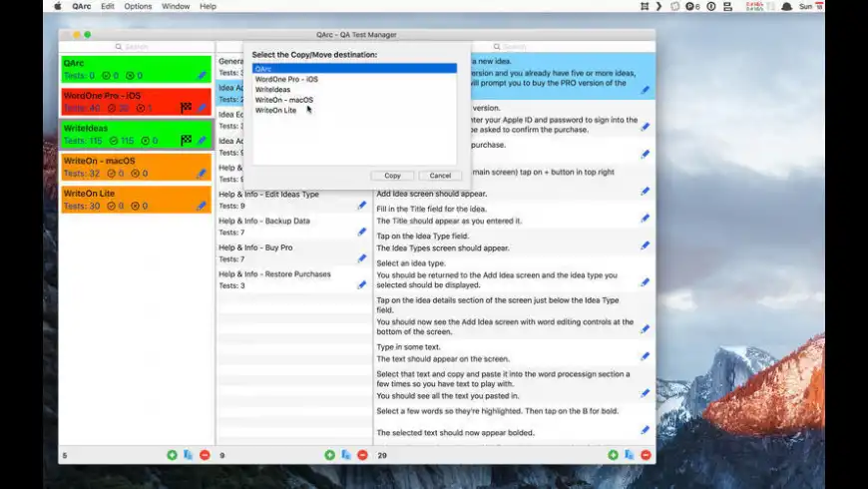
Task: Click the test steps column search field
Action: click(x=514, y=47)
